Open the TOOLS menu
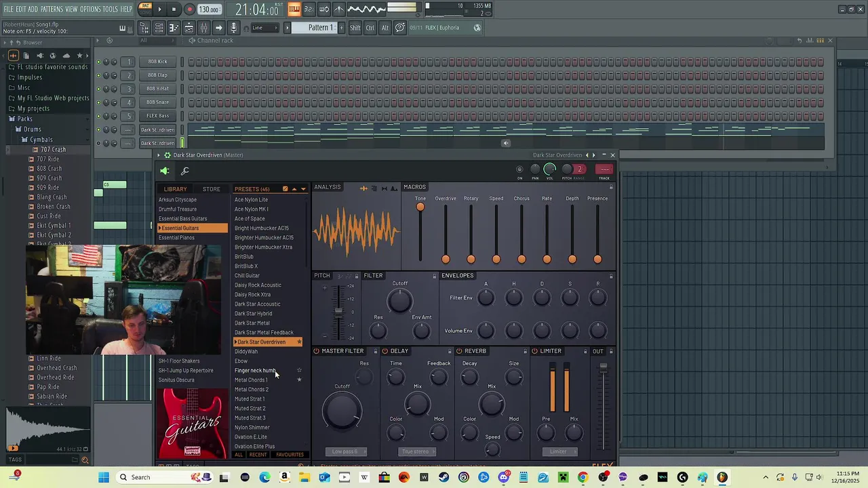Screen dimensions: 868x488 (x=111, y=9)
